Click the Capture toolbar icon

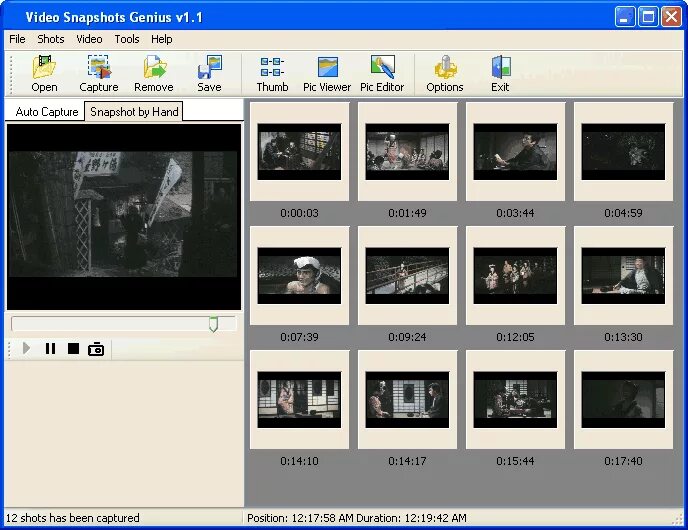click(99, 73)
